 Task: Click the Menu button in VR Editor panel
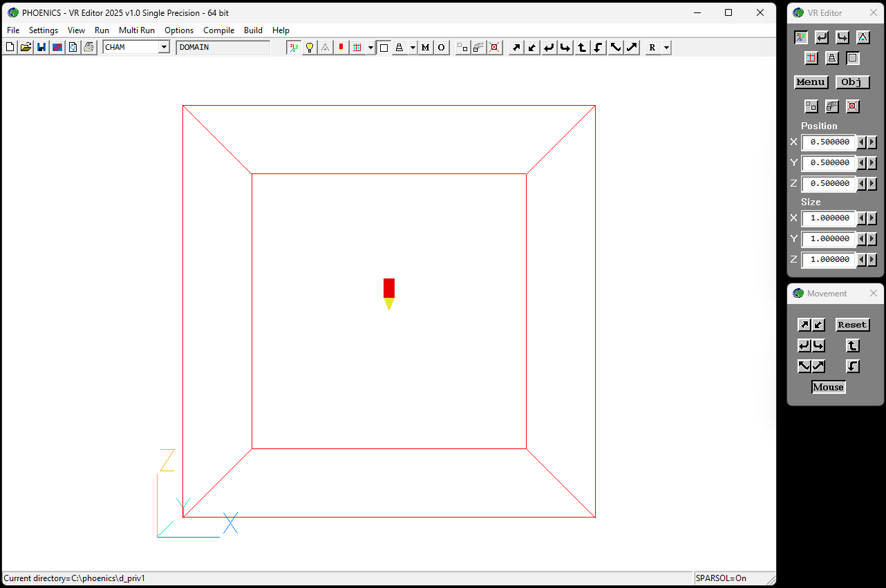[x=811, y=82]
